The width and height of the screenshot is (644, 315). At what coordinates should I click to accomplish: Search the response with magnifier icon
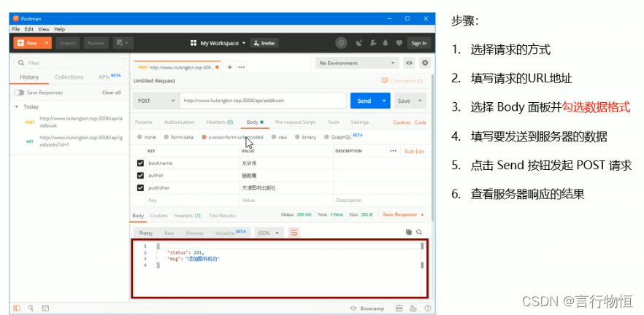pos(419,232)
